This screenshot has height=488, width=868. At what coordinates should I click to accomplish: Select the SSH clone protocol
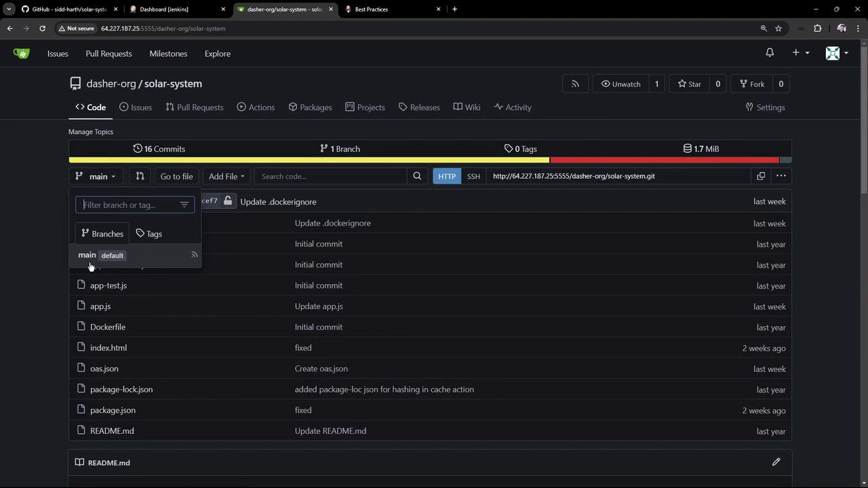click(473, 176)
